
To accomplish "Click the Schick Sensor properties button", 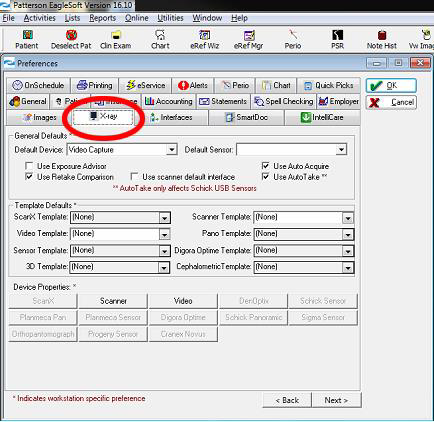I will (x=323, y=301).
